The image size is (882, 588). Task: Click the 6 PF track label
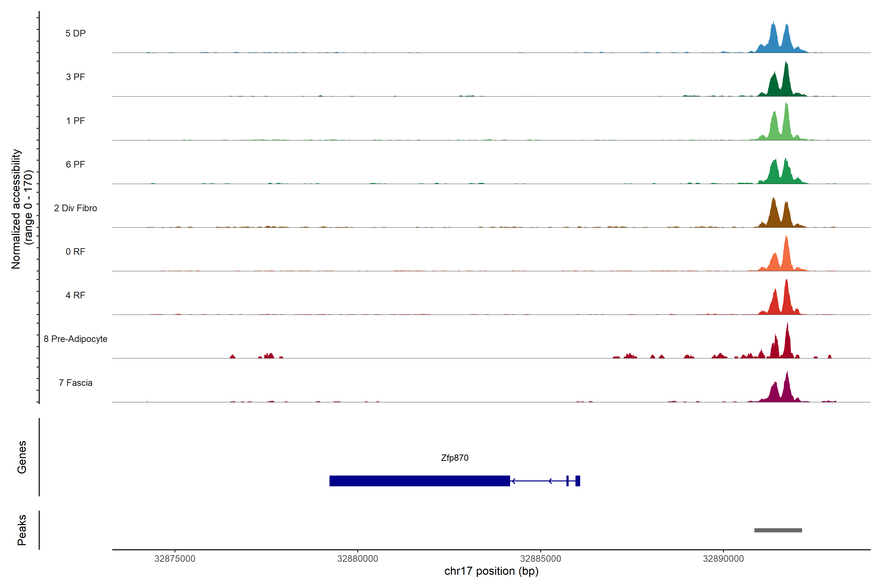tap(75, 164)
